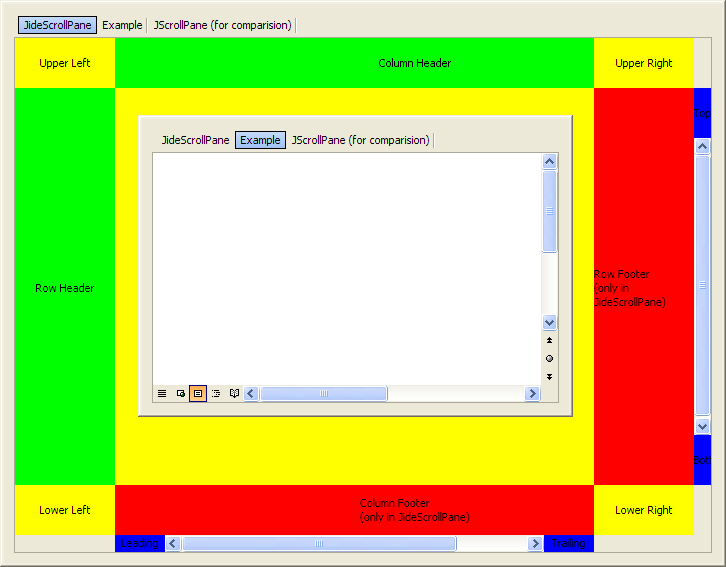Click inner pane scroll right arrow
This screenshot has height=567, width=726.
532,394
